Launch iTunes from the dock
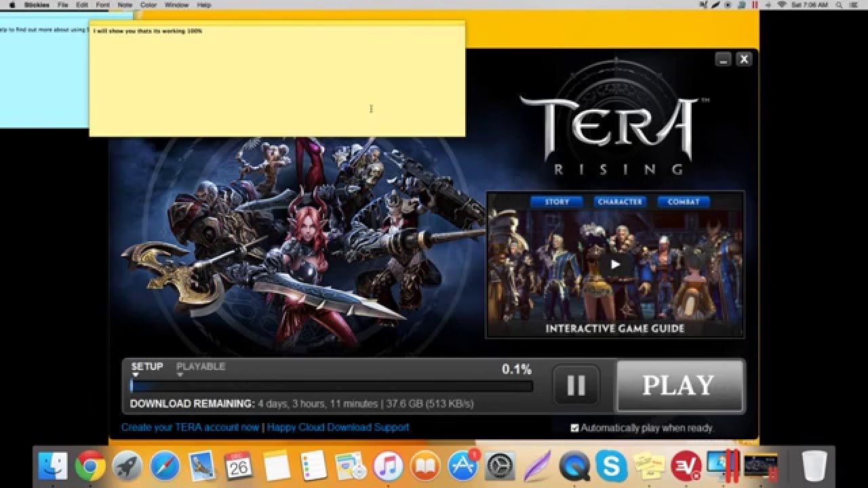 point(388,466)
